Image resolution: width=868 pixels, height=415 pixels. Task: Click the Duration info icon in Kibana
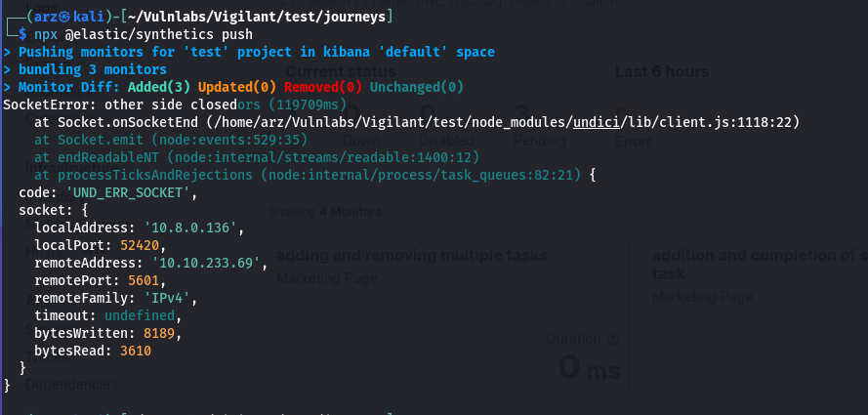[613, 339]
